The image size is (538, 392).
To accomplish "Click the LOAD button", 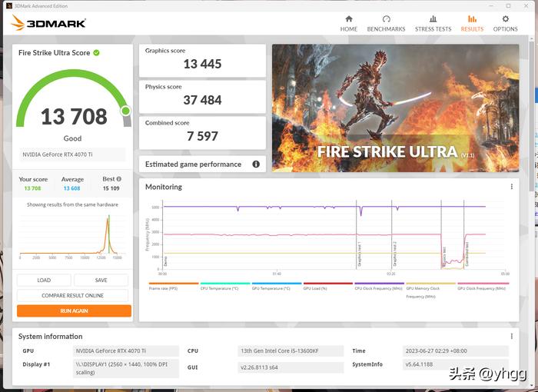I will tap(44, 280).
